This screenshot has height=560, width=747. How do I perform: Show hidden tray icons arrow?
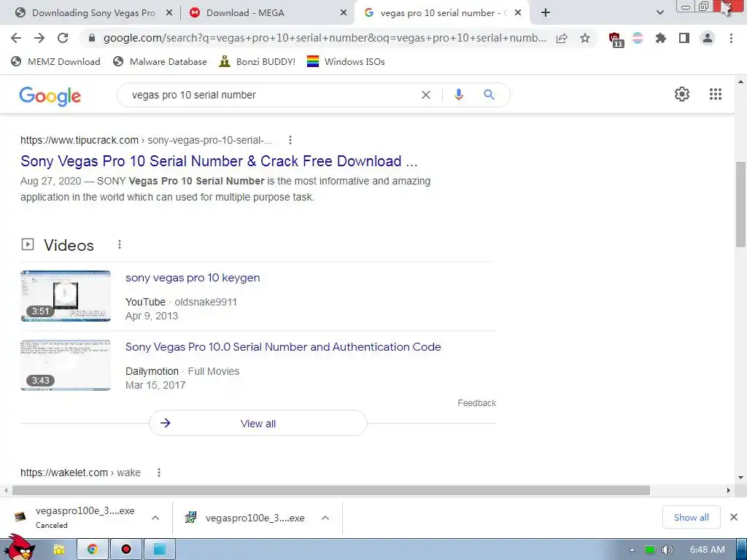[632, 550]
